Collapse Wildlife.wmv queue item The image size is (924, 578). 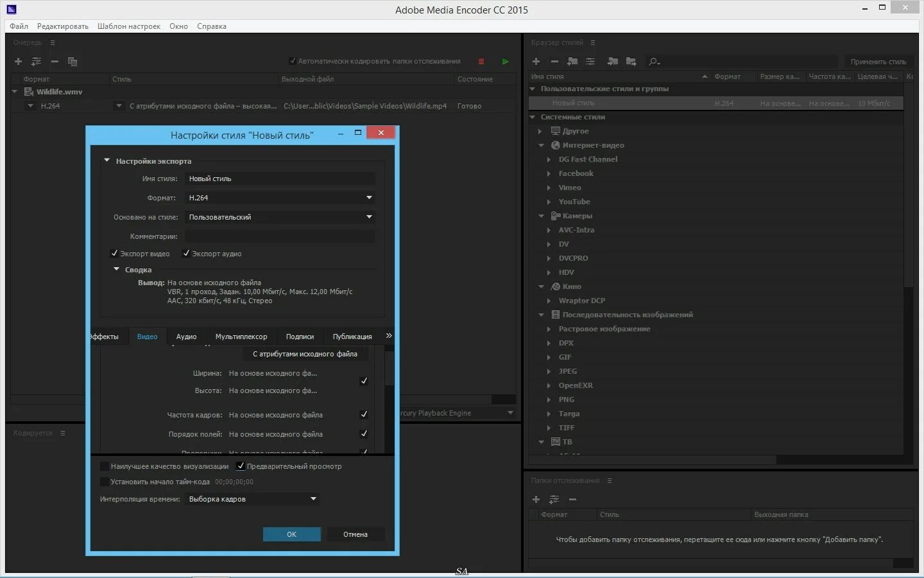click(15, 92)
